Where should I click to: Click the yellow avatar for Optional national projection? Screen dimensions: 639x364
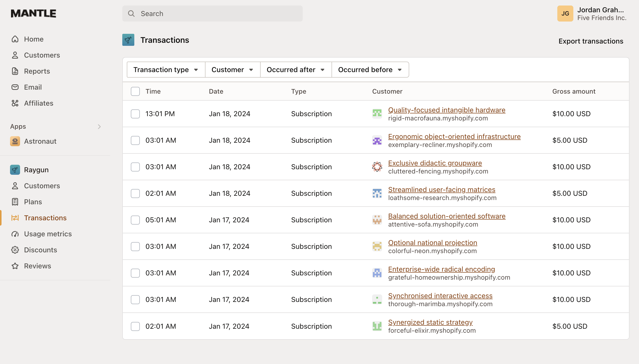pyautogui.click(x=377, y=246)
